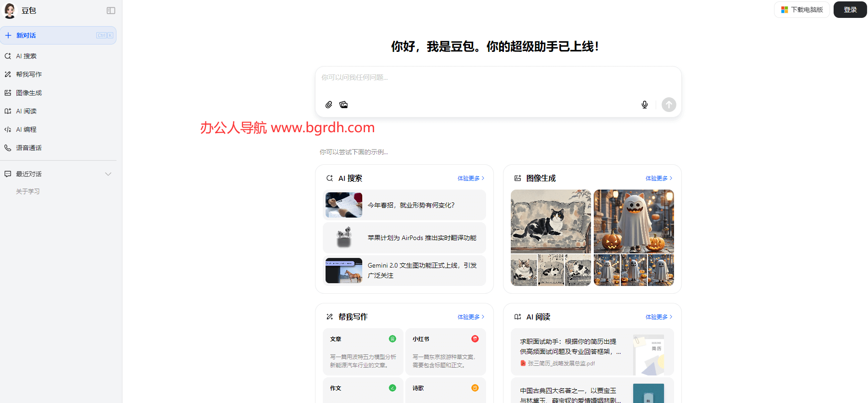Click the 图像生成 icon in sidebar
Screen dimensions: 868x403
click(8, 93)
